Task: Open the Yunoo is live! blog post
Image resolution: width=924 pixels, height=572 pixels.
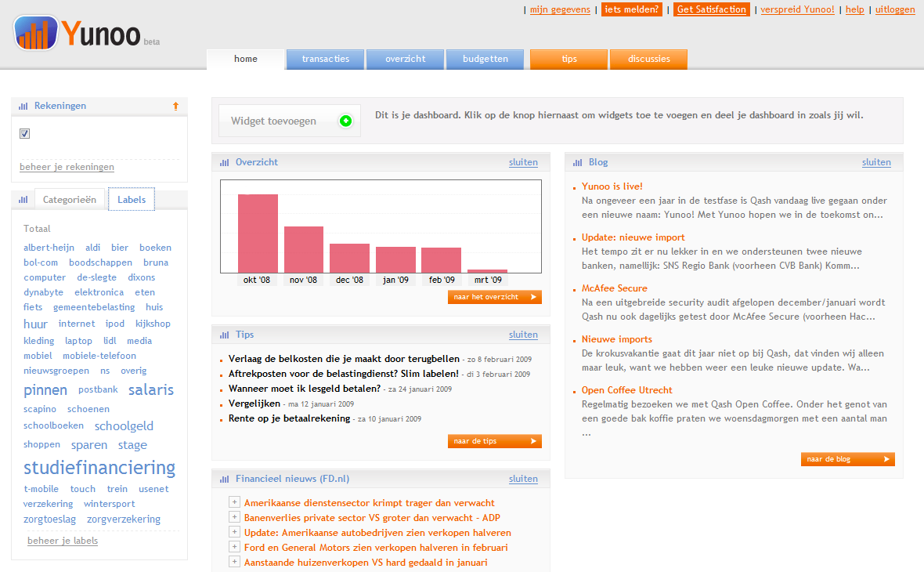Action: 612,186
